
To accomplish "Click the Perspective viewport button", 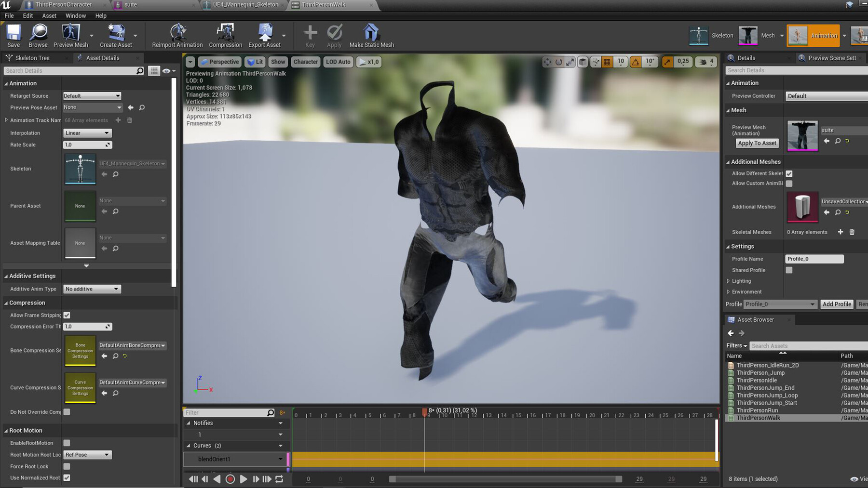I will pos(219,62).
